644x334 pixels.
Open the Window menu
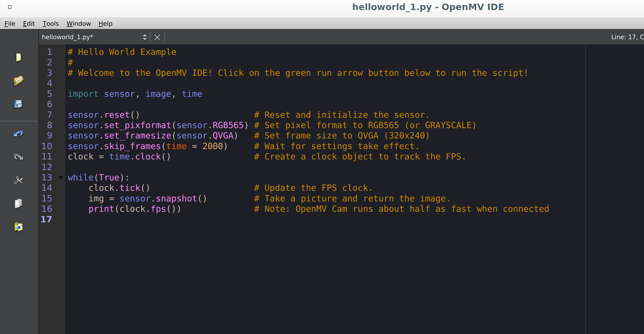click(x=79, y=23)
